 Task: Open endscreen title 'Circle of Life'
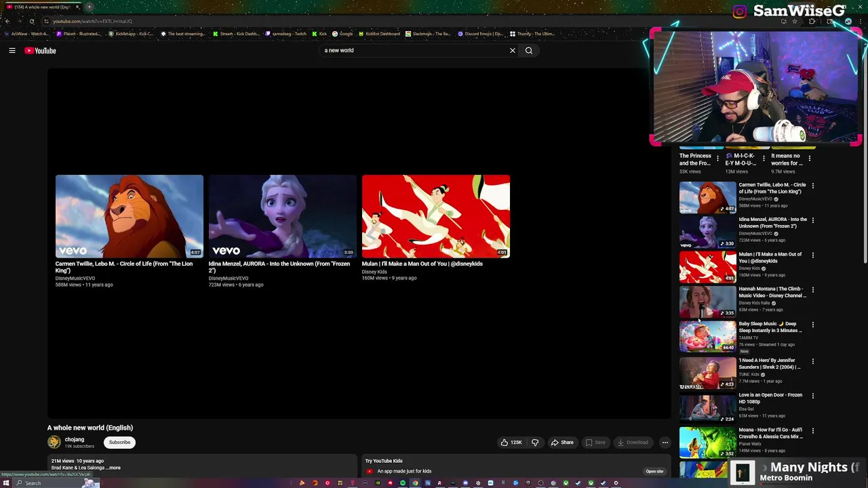[x=124, y=267]
